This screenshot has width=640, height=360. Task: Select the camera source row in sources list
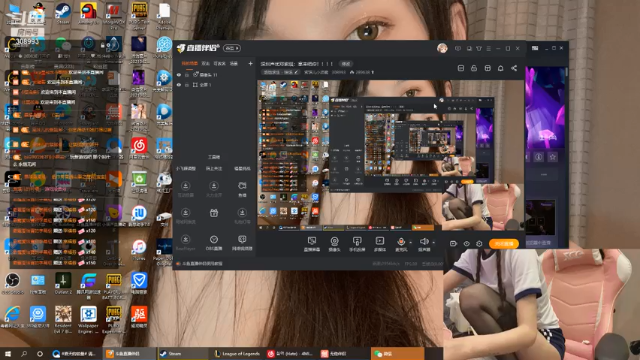[214, 75]
